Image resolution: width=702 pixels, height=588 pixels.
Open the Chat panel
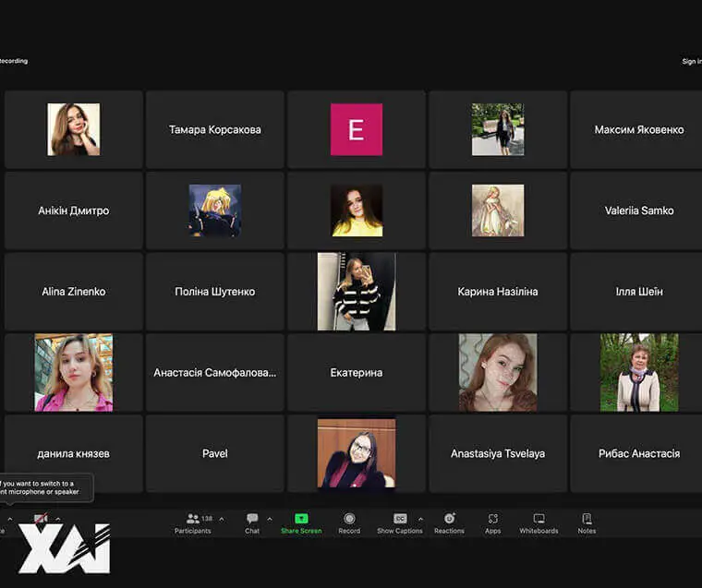(252, 522)
